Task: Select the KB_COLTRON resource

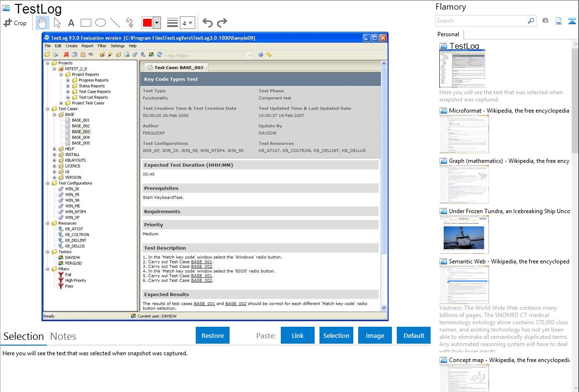Action: coord(77,234)
